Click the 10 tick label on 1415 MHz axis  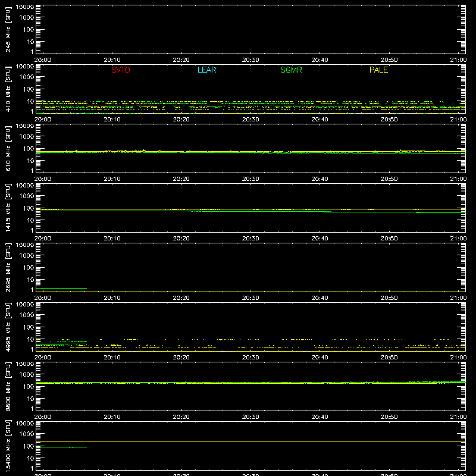click(30, 220)
